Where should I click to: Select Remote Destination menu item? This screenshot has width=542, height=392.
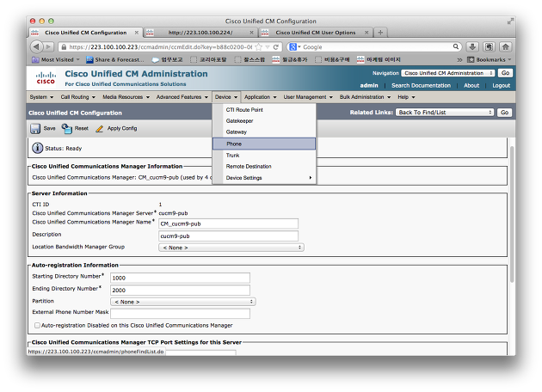(264, 167)
